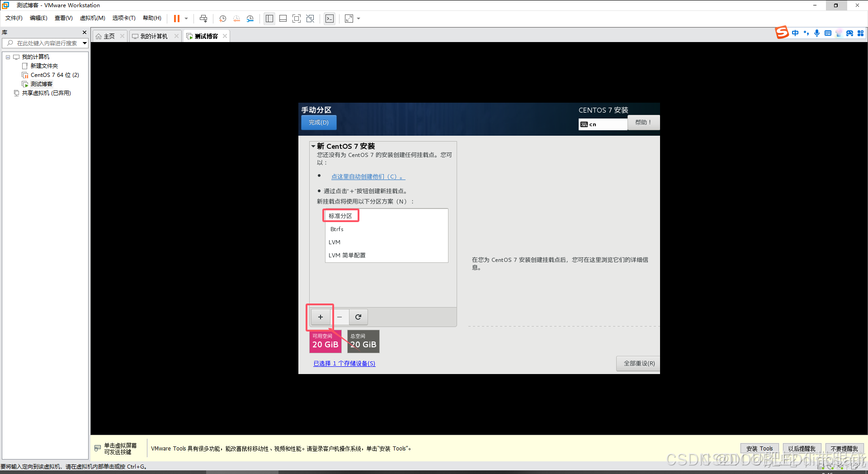Open the 查看(V) menu
Screen dimensions: 868x474
tap(63, 18)
